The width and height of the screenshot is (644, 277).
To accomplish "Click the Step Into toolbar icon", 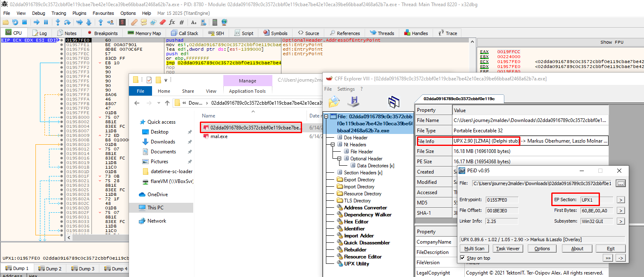I will pyautogui.click(x=58, y=22).
